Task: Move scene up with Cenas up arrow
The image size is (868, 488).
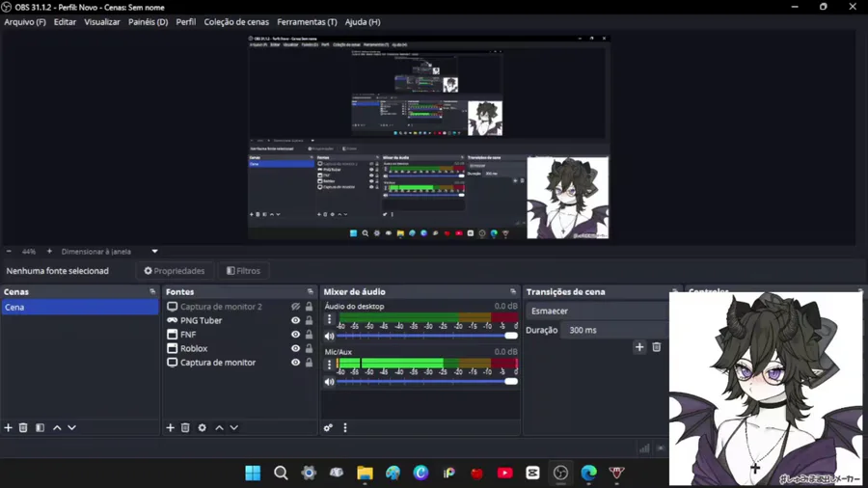Action: point(57,427)
